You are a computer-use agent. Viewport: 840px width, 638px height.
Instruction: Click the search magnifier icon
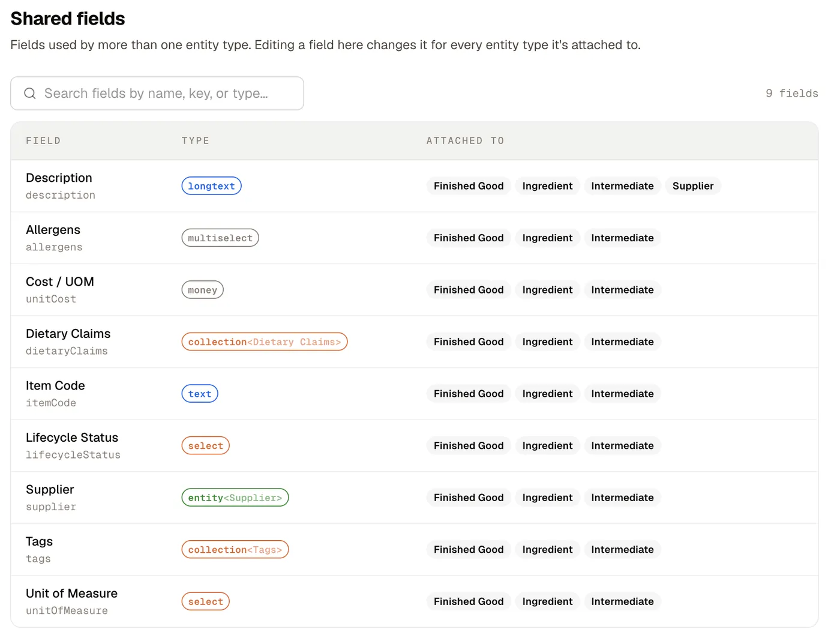(30, 93)
